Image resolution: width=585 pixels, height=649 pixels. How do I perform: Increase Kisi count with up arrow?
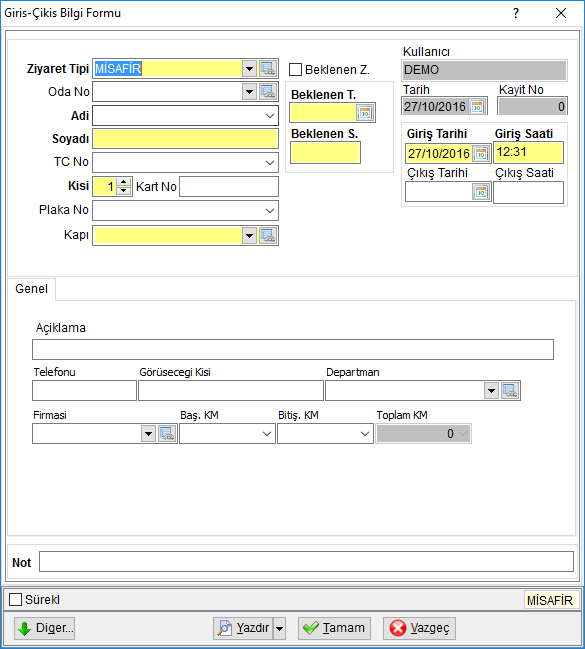[x=123, y=182]
